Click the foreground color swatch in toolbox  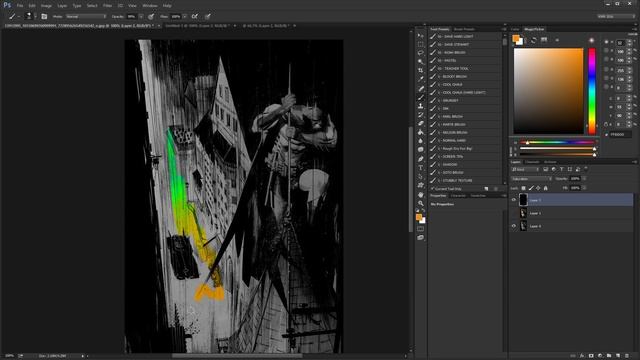419,217
